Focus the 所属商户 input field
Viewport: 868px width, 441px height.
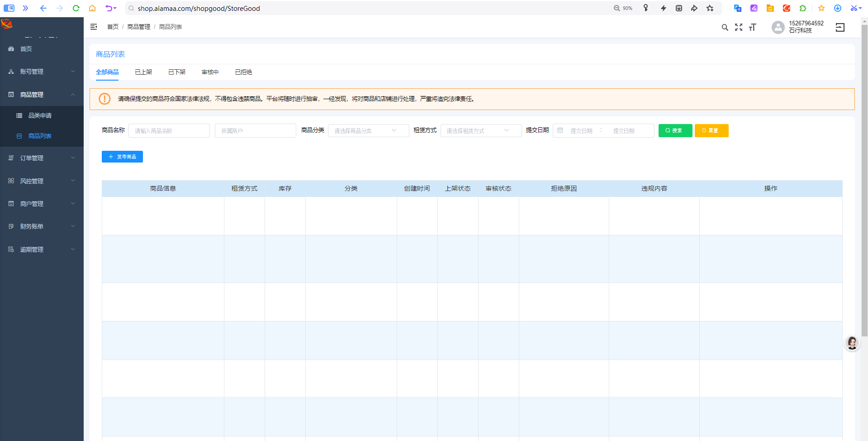click(256, 131)
